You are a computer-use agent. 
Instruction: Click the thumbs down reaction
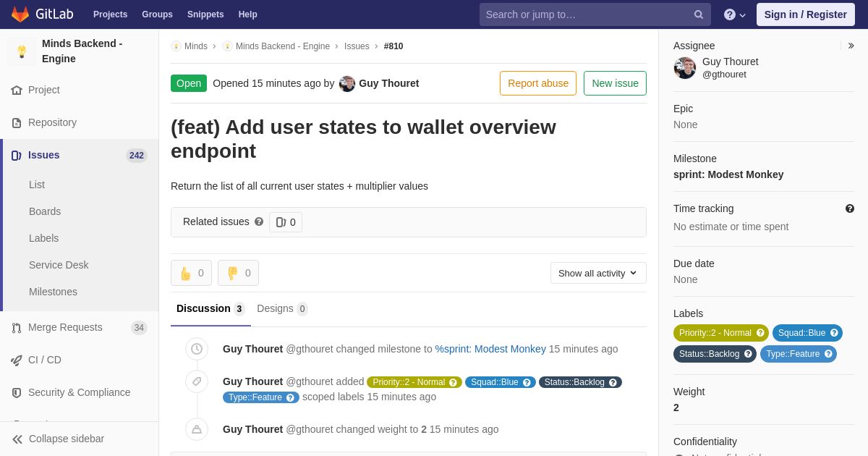pyautogui.click(x=238, y=273)
